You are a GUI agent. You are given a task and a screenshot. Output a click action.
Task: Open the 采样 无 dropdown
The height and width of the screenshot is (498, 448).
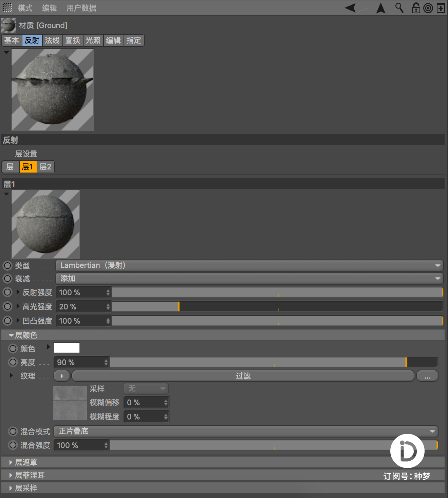coord(146,388)
